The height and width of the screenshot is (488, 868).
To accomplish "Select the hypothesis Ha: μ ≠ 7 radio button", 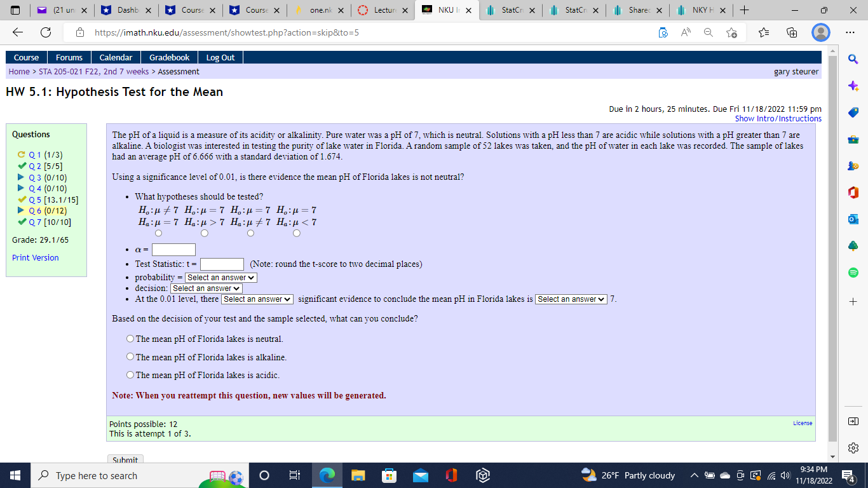I will (250, 233).
